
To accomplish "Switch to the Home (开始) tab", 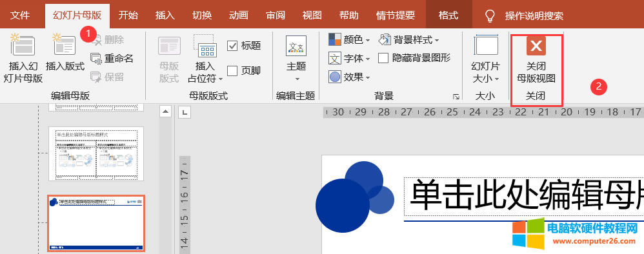I will 128,15.
